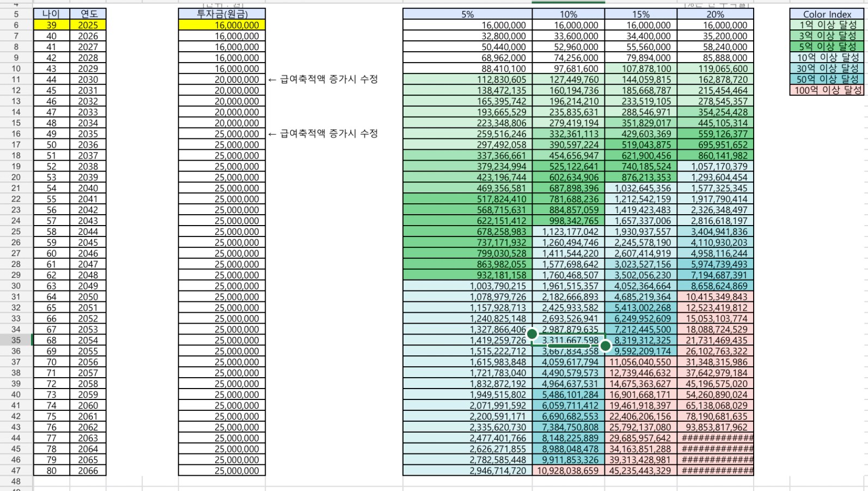The height and width of the screenshot is (491, 868).
Task: Select the '5%' return rate header
Action: [x=467, y=14]
